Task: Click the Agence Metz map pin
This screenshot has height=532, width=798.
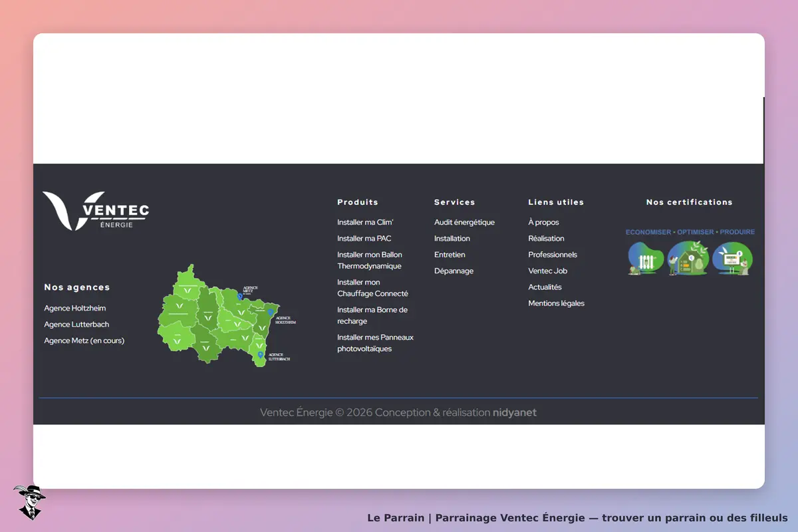Action: click(239, 296)
